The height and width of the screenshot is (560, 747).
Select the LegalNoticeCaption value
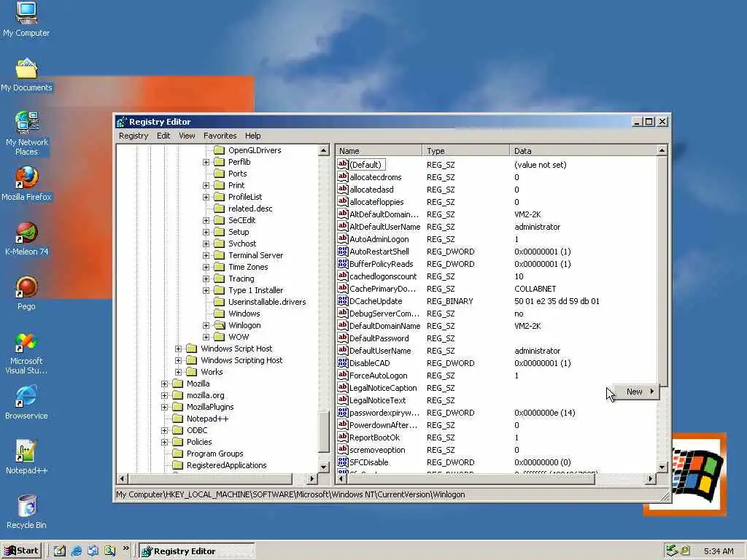click(x=382, y=388)
